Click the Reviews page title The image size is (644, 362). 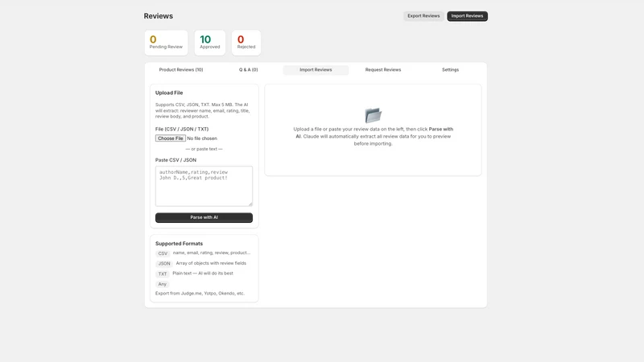coord(158,16)
